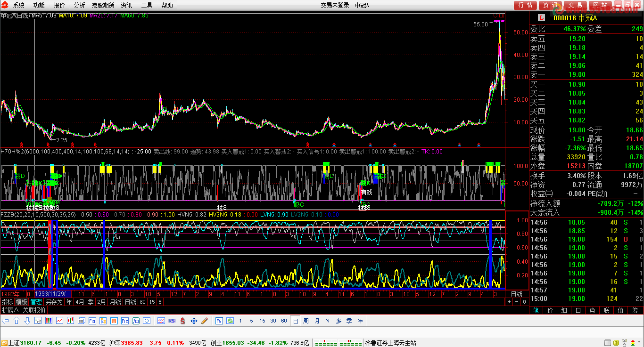This screenshot has width=644, height=347.
Task: Switch to the 筹 tab in right panel
Action: [x=635, y=310]
